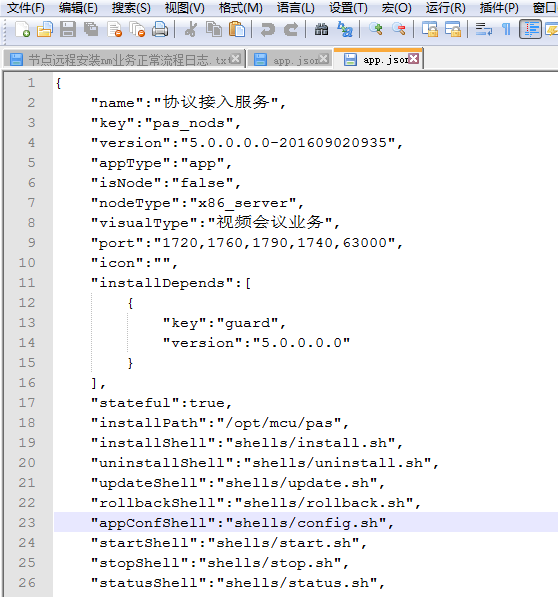Click the version 5.0.0.0.0-201609020935 line
Viewport: 558px width, 597px height.
coord(247,143)
